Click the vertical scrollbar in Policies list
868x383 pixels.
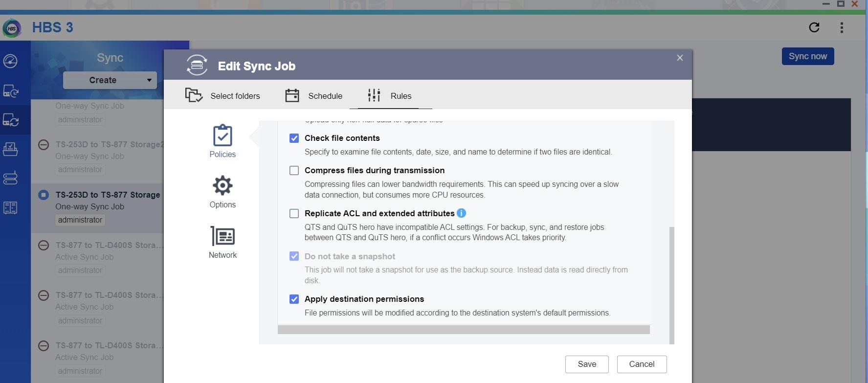[x=671, y=284]
